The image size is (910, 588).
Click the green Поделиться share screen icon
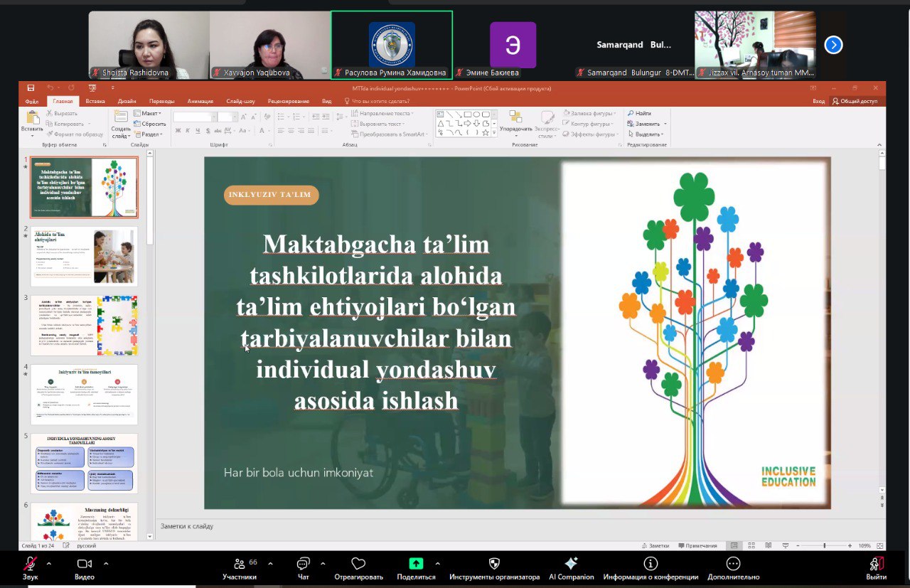point(416,564)
